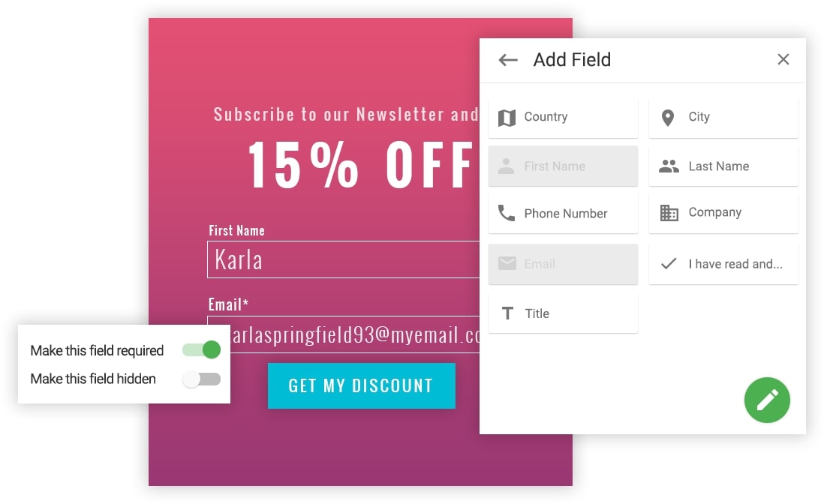
Task: Click the 15% OFF headline text
Action: coord(361,164)
